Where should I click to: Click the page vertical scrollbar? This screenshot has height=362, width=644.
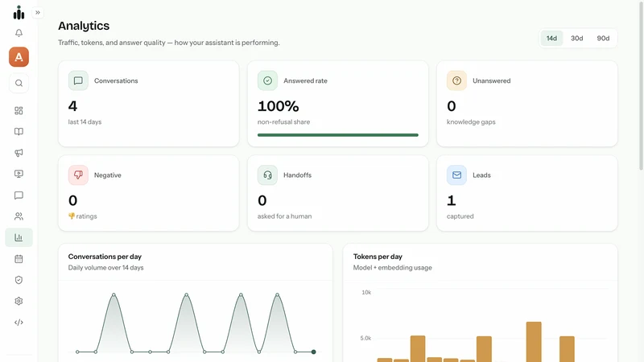(641, 86)
